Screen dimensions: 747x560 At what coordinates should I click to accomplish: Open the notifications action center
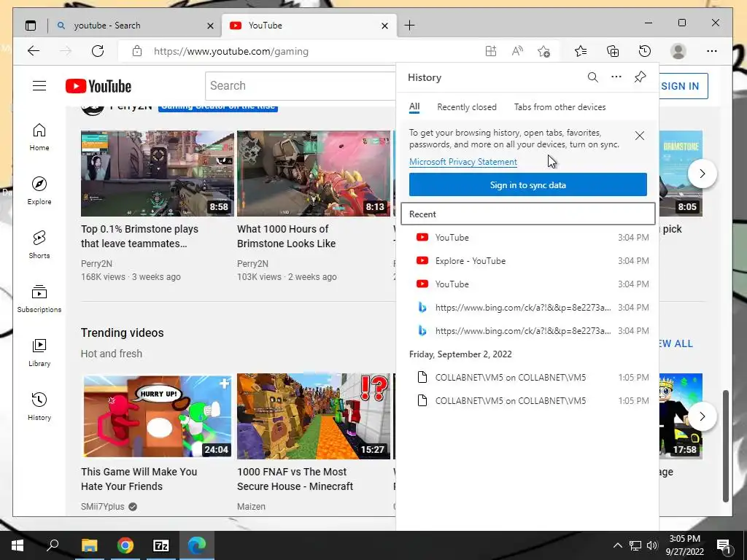(724, 545)
